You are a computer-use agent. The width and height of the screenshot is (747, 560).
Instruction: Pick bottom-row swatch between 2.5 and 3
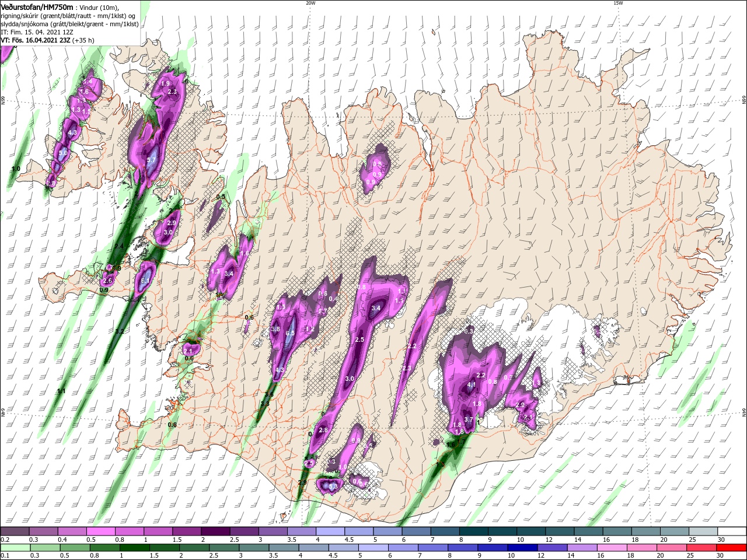[224, 548]
